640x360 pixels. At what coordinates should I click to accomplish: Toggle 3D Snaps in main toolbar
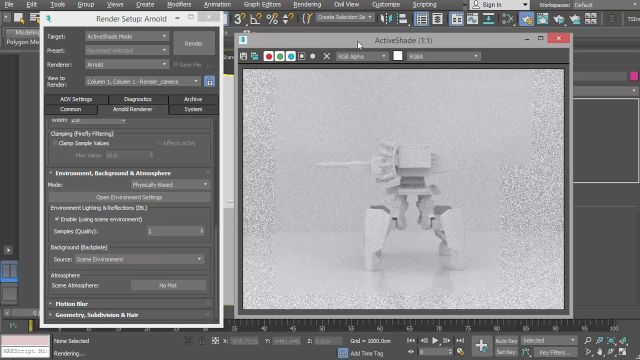coord(240,18)
